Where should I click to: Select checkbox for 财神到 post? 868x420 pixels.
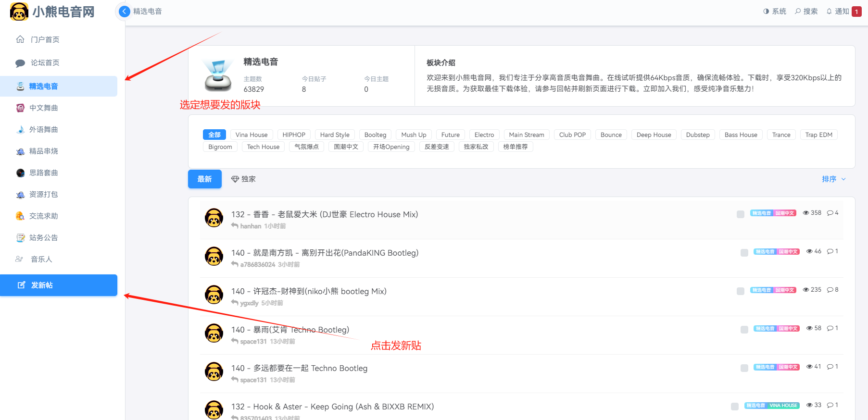point(741,291)
